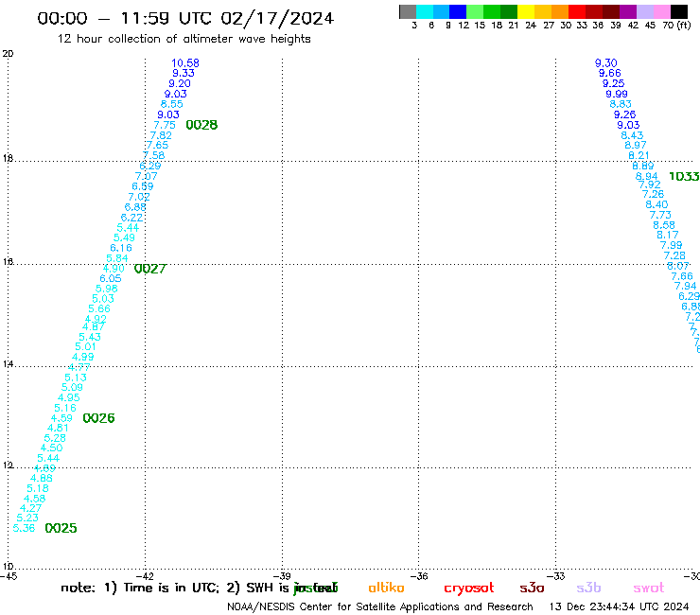The image size is (700, 615).
Task: Select the wave height 5.36
Action: click(24, 528)
